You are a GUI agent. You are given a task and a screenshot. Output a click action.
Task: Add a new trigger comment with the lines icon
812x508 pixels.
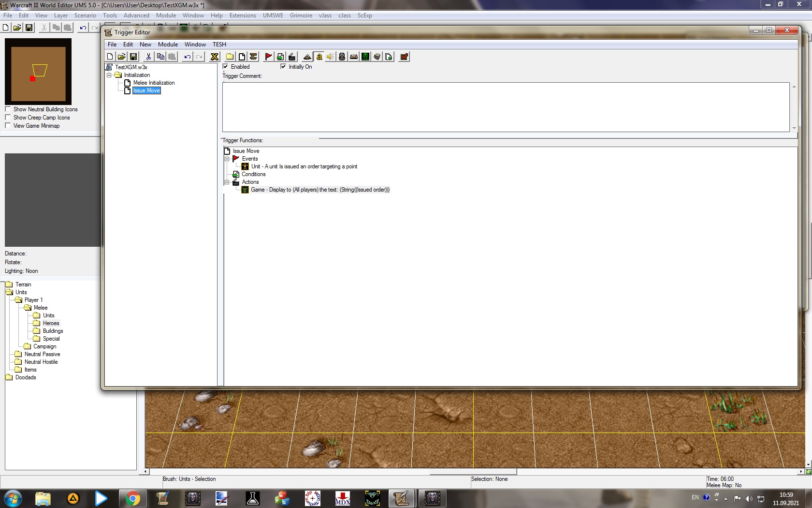pyautogui.click(x=253, y=57)
